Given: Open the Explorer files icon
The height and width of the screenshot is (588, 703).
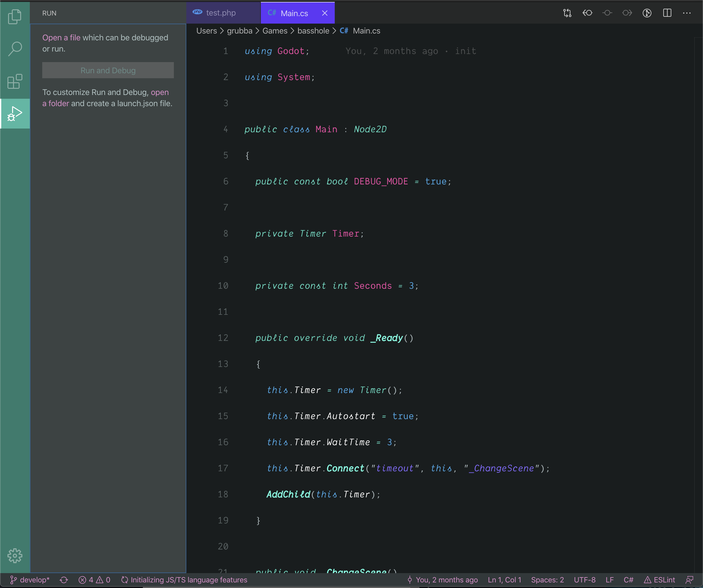Looking at the screenshot, I should (x=15, y=17).
